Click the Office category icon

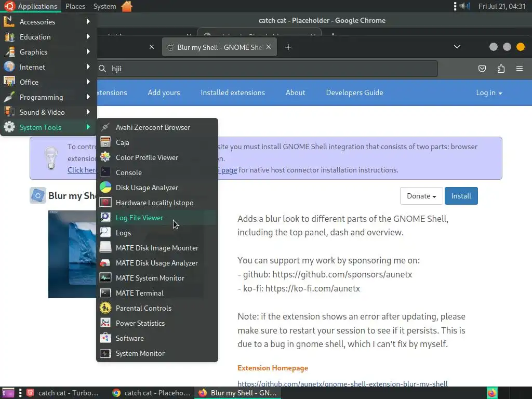(9, 82)
